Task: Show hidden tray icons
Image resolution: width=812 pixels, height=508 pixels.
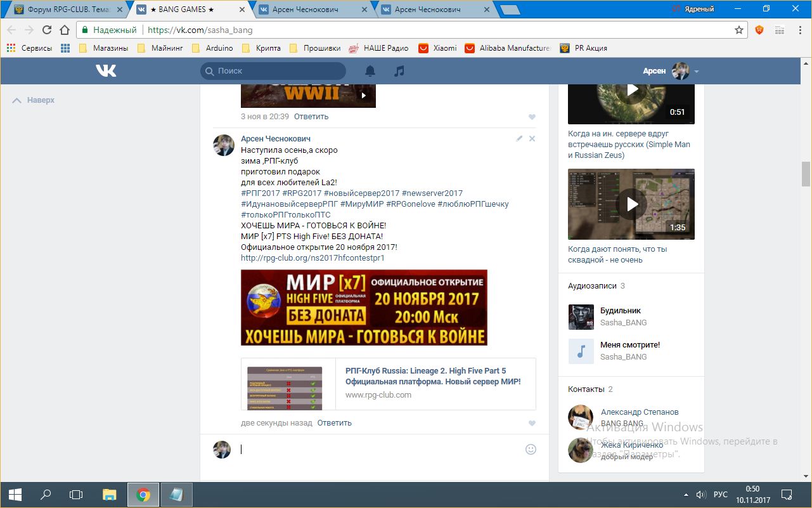Action: pyautogui.click(x=686, y=494)
